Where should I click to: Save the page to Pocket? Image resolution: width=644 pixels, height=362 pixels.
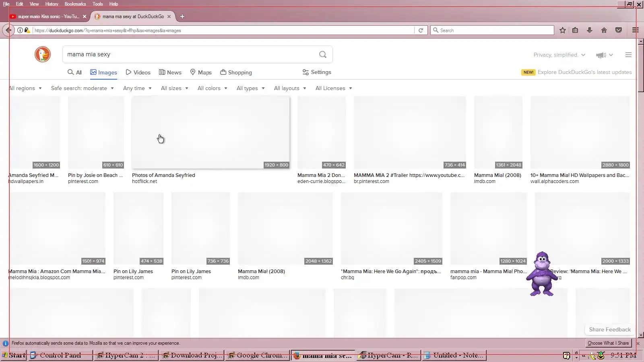619,30
